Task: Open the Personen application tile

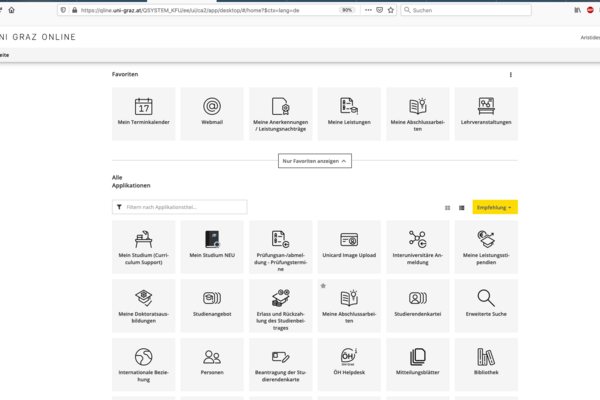Action: (212, 364)
